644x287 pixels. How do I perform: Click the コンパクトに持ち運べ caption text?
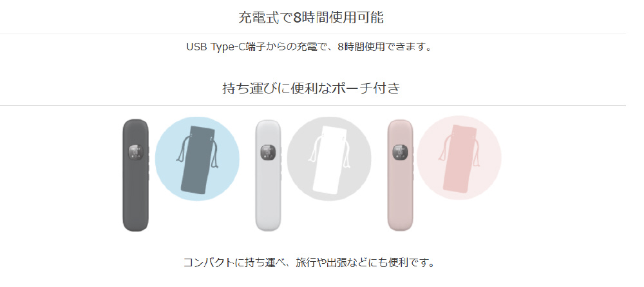pos(309,262)
